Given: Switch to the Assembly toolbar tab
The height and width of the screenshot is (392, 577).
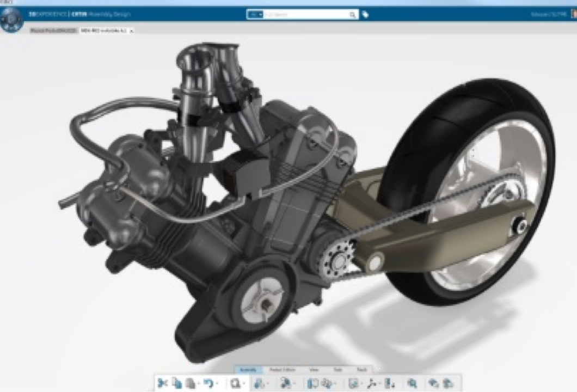Looking at the screenshot, I should pyautogui.click(x=248, y=370).
